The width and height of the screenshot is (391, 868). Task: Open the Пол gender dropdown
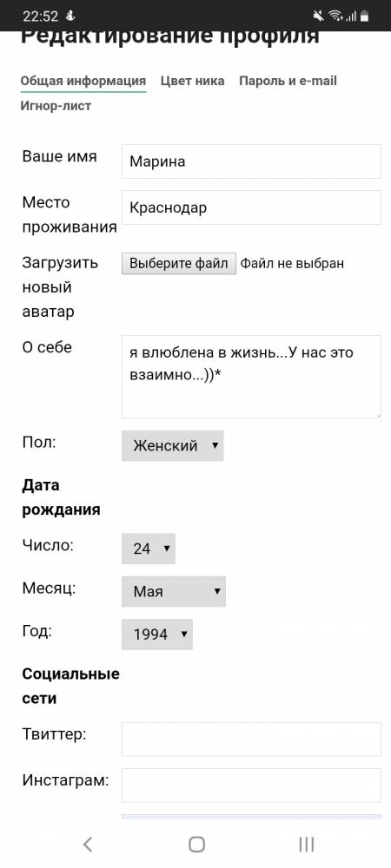(x=173, y=445)
